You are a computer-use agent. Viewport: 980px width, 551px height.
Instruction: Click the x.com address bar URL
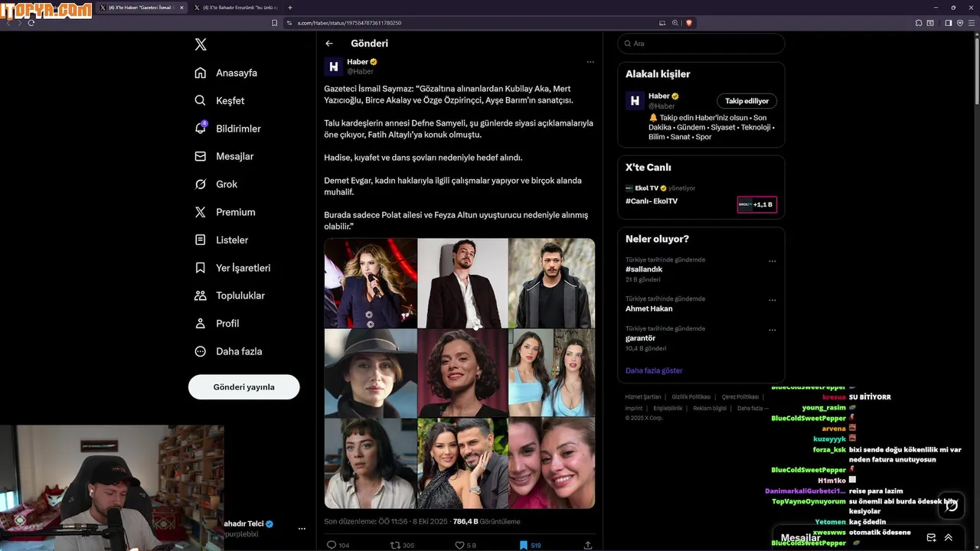[349, 23]
